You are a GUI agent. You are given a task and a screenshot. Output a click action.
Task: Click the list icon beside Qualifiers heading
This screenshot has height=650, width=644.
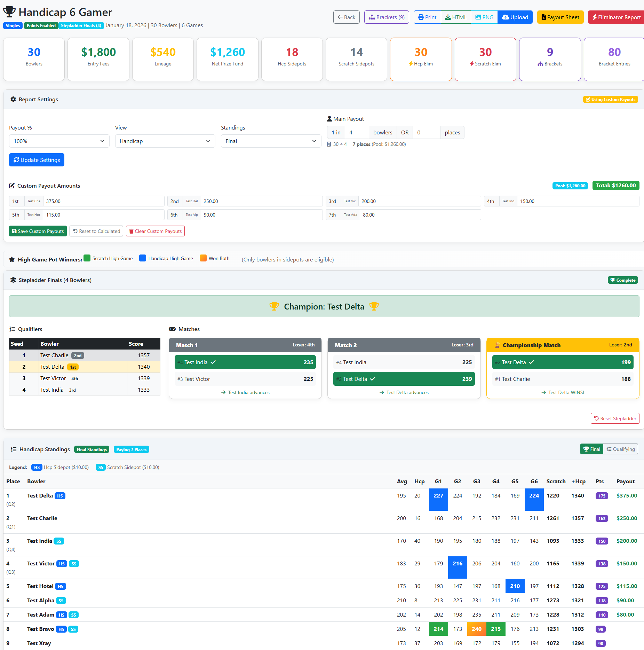coord(12,329)
